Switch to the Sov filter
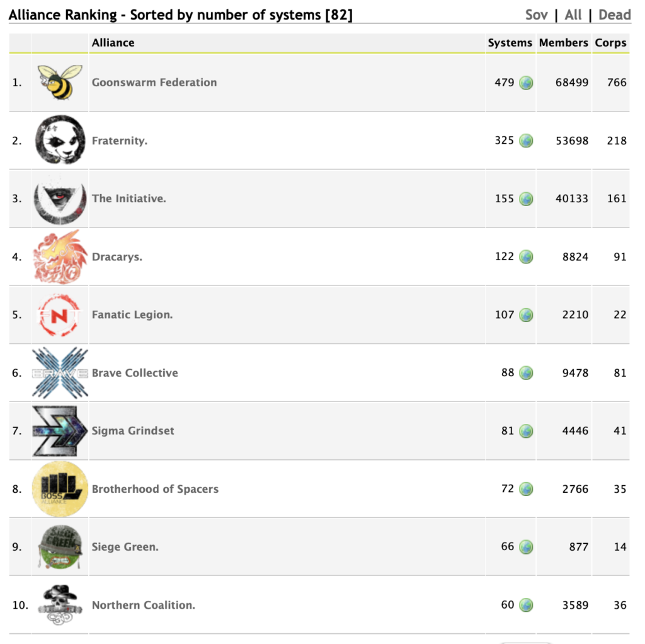Screen dimensions: 645x644 pyautogui.click(x=537, y=14)
